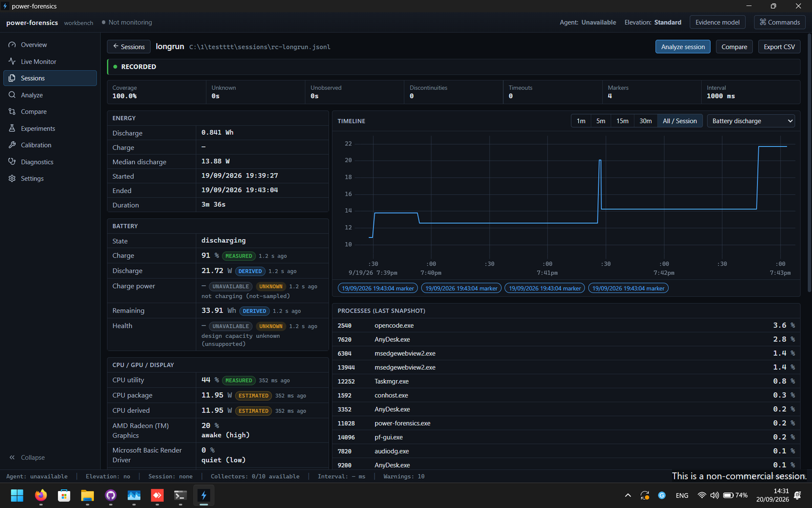Open the Evidence model button
This screenshot has width=812, height=508.
[x=717, y=22]
